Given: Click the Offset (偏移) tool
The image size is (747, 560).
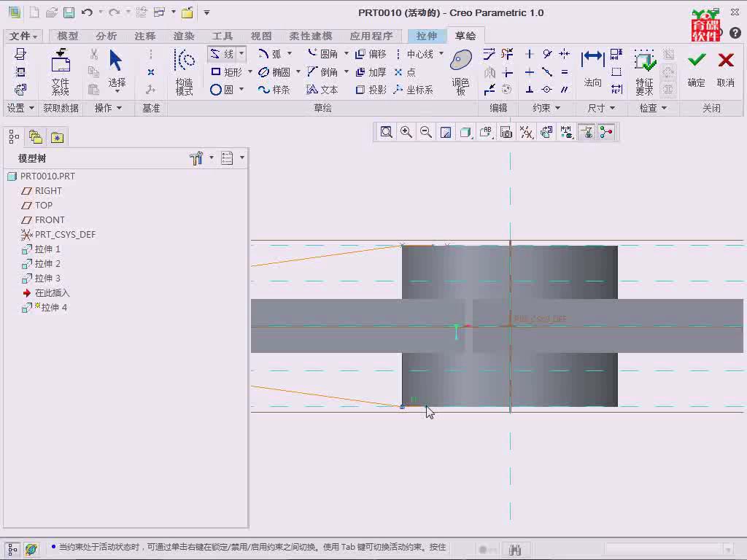Looking at the screenshot, I should coord(371,54).
